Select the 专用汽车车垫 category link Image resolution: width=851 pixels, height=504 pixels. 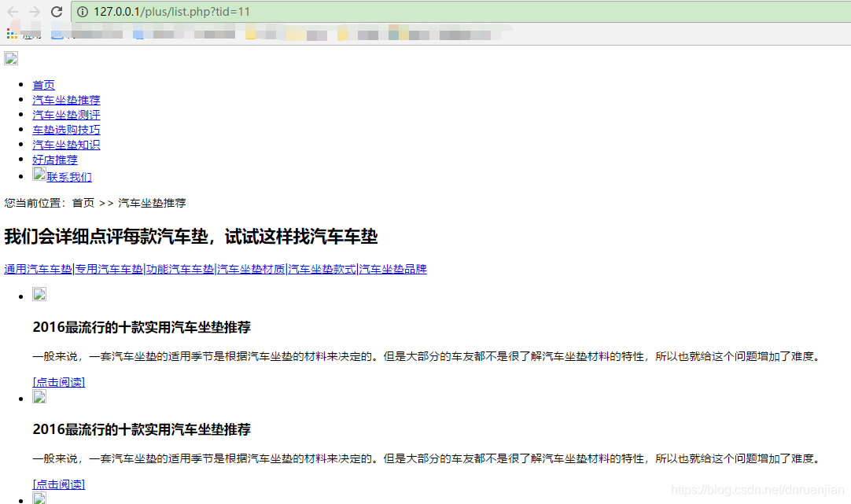pyautogui.click(x=109, y=269)
